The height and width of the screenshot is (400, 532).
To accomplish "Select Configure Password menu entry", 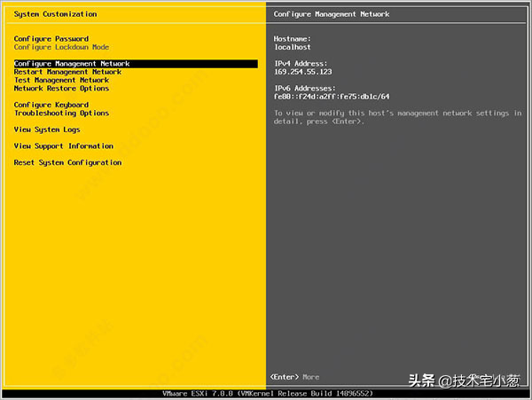I will 51,39.
